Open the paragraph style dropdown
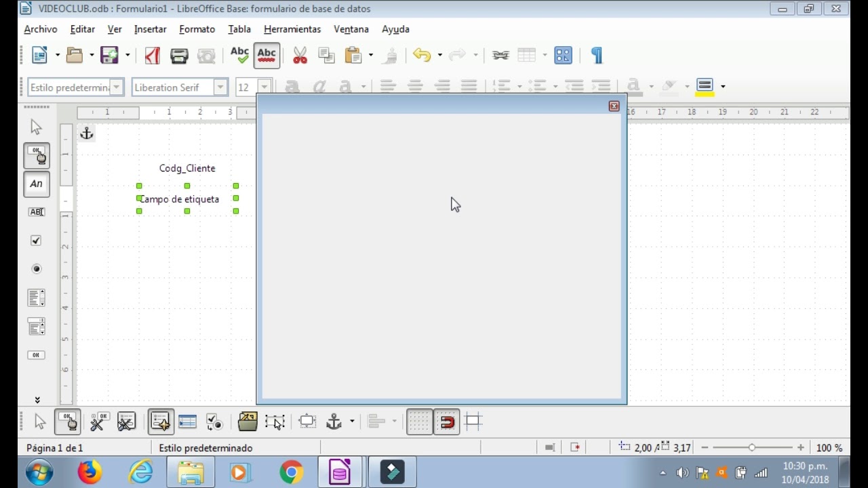This screenshot has width=868, height=488. pyautogui.click(x=117, y=87)
